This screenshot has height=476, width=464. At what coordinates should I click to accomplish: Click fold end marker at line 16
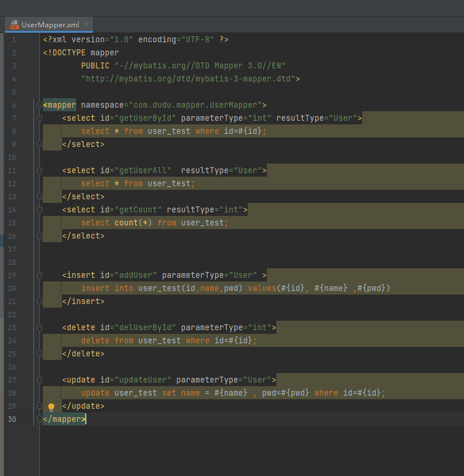[39, 236]
